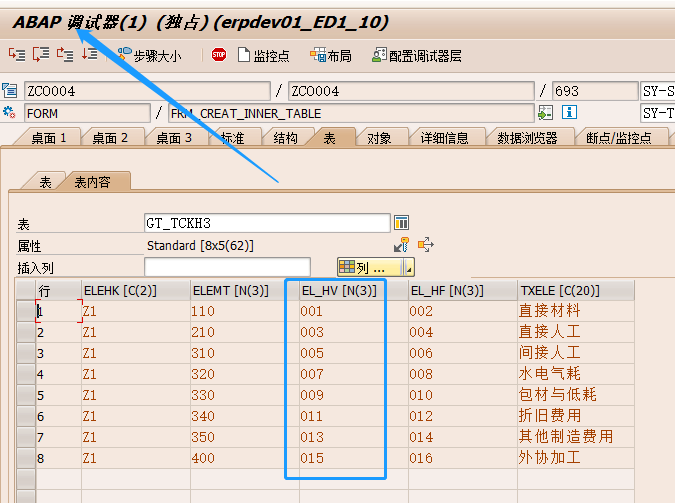Switch to the 桌面 1 tab
The height and width of the screenshot is (503, 675).
(x=49, y=138)
